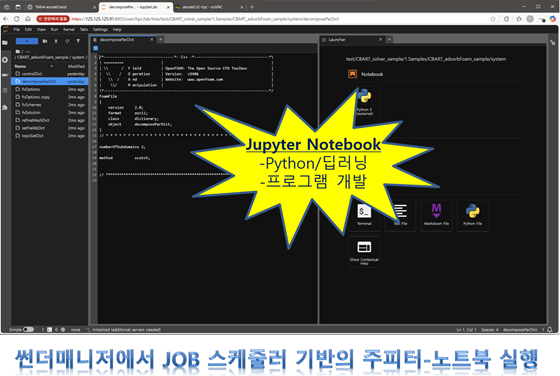Image resolution: width=560 pixels, height=376 pixels.
Task: Select refineMeshDict in the file list
Action: pos(49,120)
